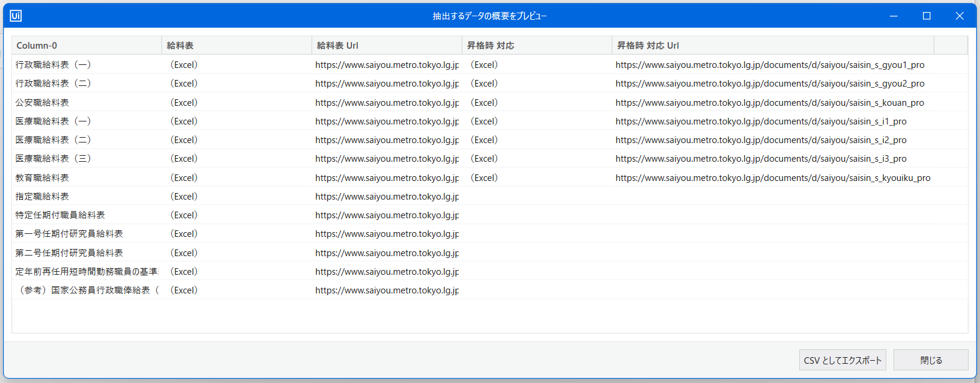Click the 昇格時 対応 Url column header

tap(773, 46)
